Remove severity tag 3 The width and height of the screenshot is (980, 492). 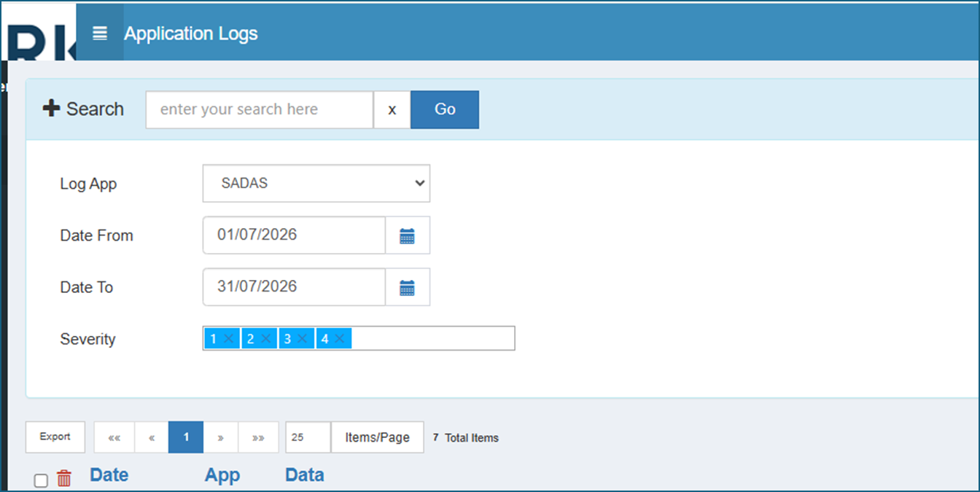(302, 338)
